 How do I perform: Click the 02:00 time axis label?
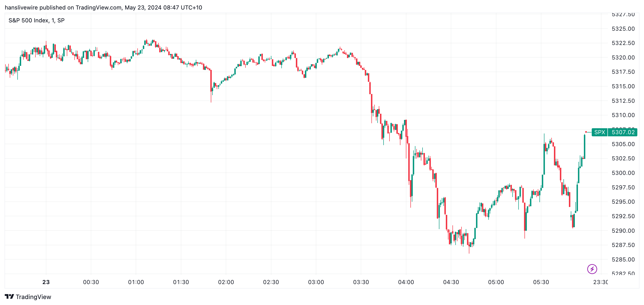point(226,282)
